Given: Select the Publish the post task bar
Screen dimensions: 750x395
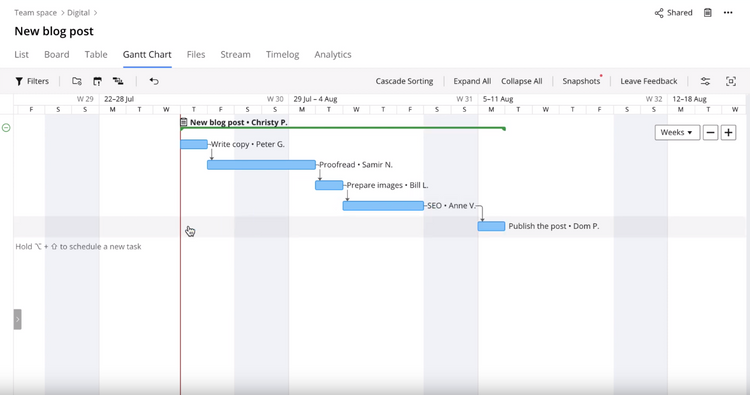Looking at the screenshot, I should [x=491, y=226].
